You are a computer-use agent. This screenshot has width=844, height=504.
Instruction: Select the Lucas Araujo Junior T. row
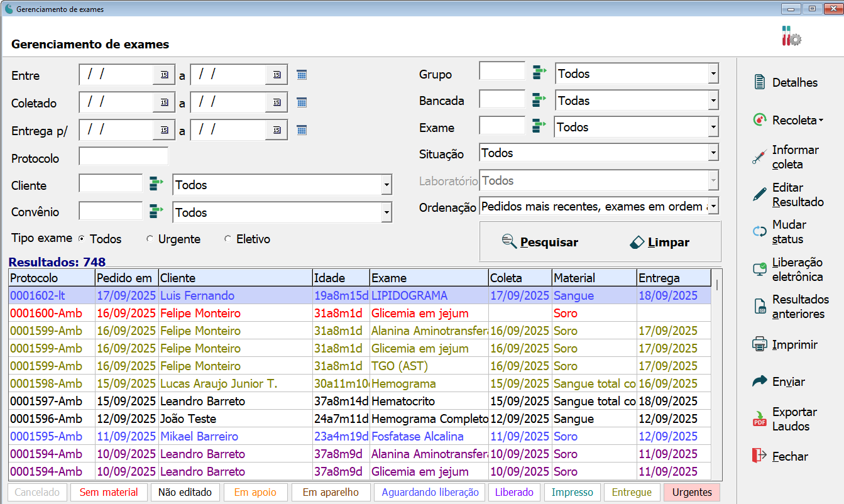point(360,383)
